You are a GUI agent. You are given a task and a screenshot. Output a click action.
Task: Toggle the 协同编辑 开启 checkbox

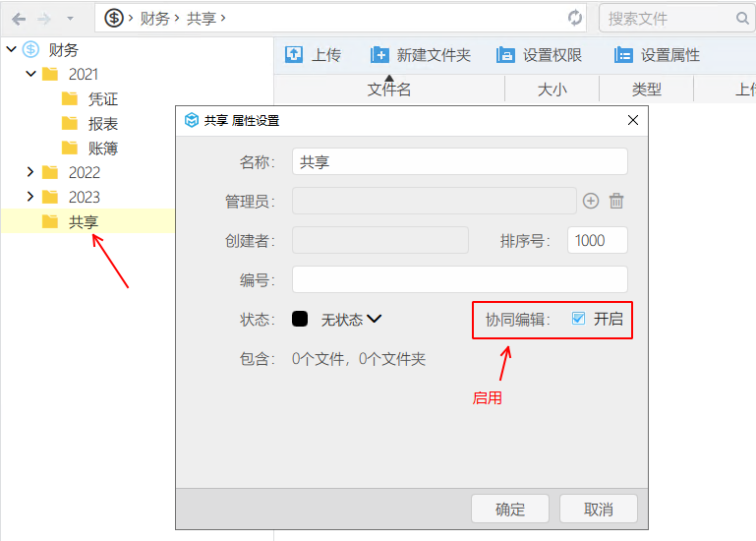tap(578, 319)
